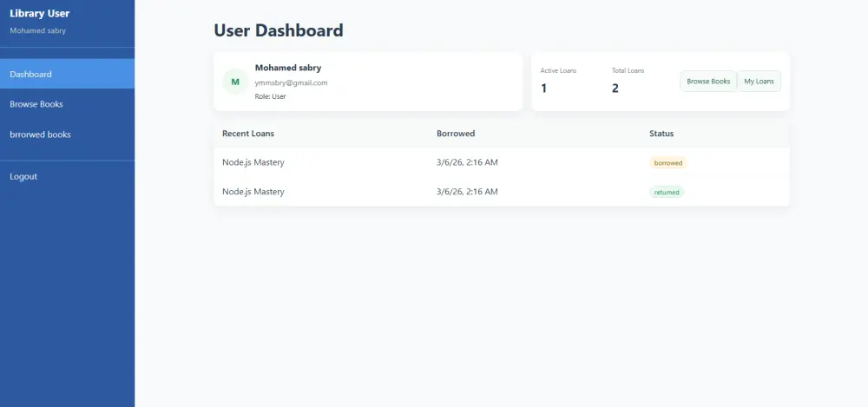Click the User Dashboard heading
Image resolution: width=868 pixels, height=407 pixels.
pos(279,30)
